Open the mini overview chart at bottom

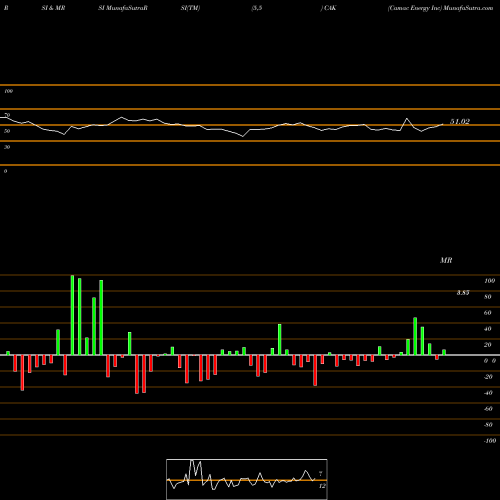(x=247, y=479)
